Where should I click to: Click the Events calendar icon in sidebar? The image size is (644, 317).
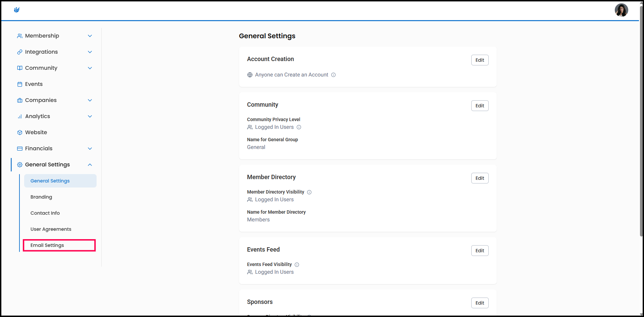click(20, 84)
